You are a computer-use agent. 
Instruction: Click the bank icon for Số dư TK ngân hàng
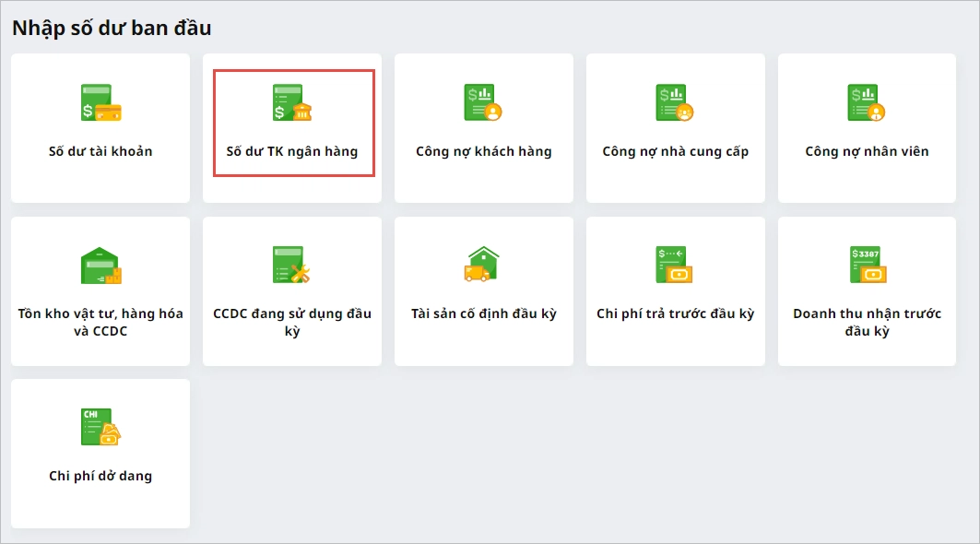(292, 103)
